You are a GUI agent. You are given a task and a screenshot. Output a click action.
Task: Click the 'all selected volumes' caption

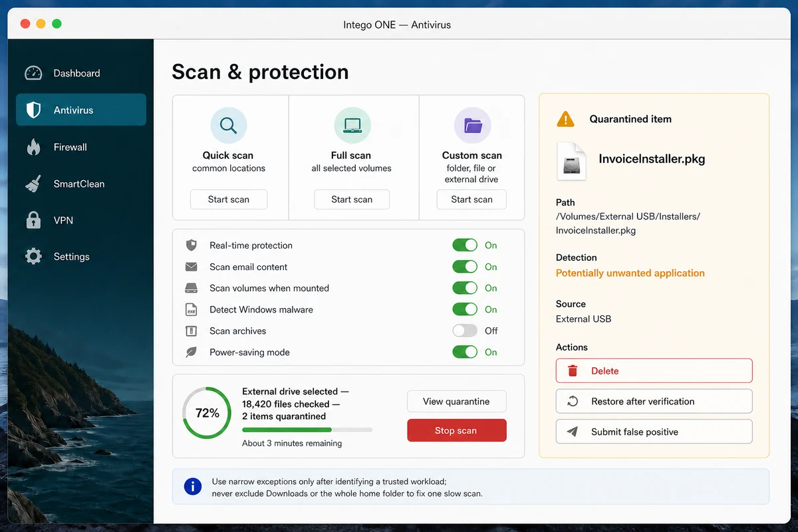click(x=351, y=168)
